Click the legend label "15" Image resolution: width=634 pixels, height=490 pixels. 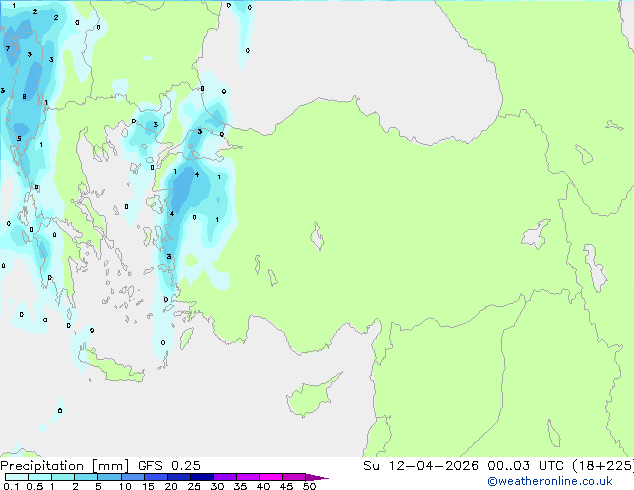point(148,486)
